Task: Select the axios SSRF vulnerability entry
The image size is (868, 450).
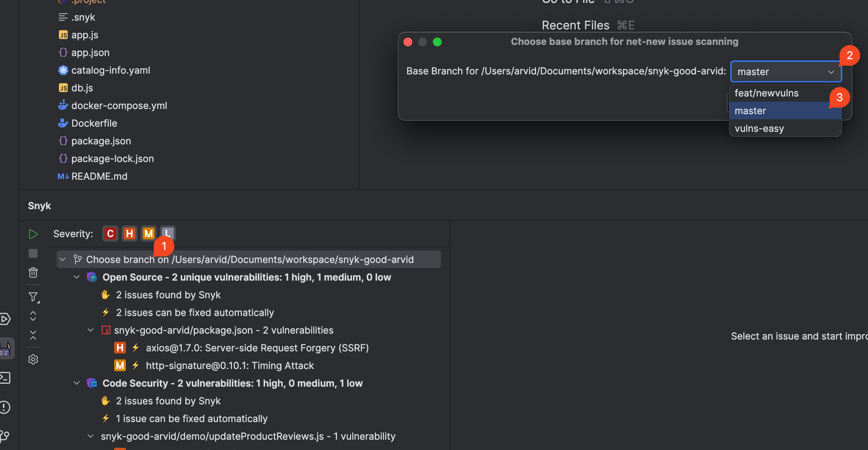Action: click(257, 348)
